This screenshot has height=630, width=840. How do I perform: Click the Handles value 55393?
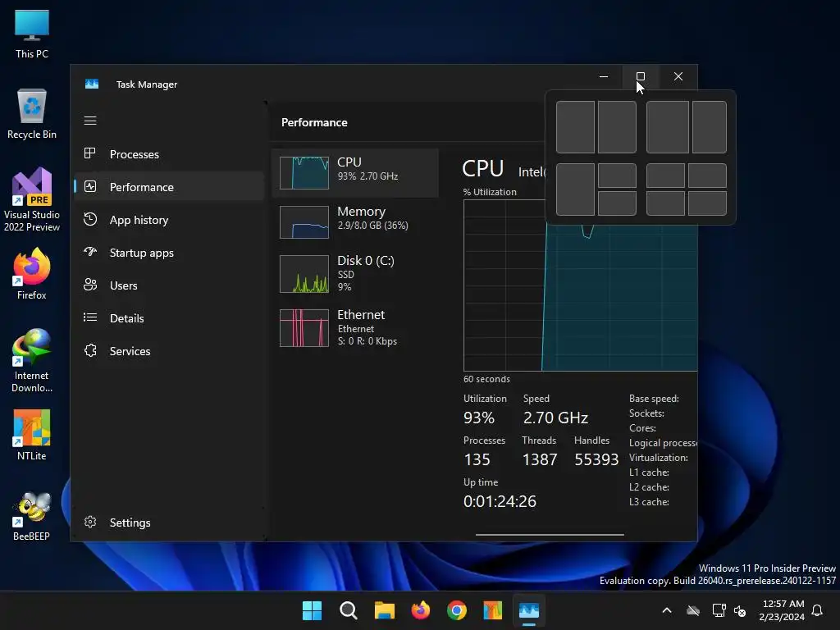coord(596,459)
